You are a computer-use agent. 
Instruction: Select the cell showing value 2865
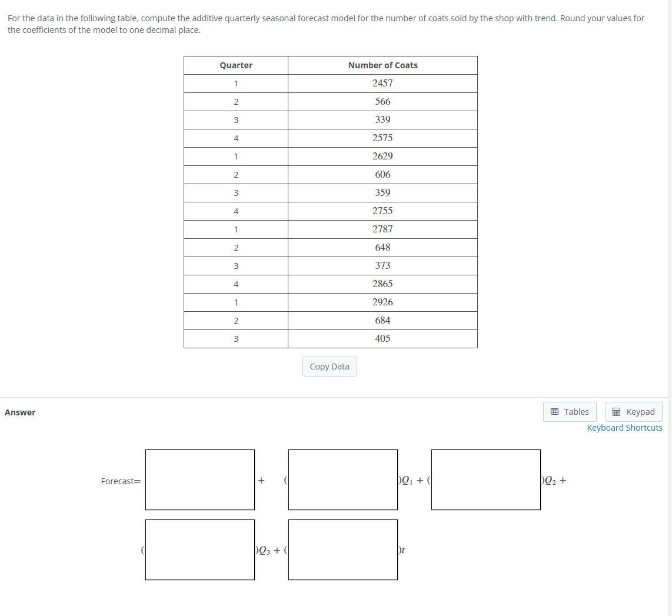[382, 284]
